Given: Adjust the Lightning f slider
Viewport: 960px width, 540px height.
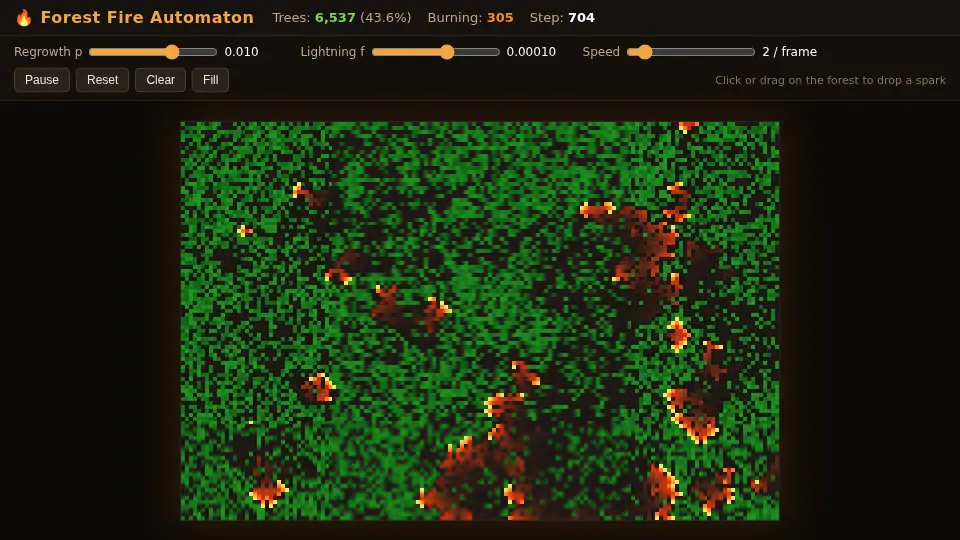Looking at the screenshot, I should (x=436, y=52).
